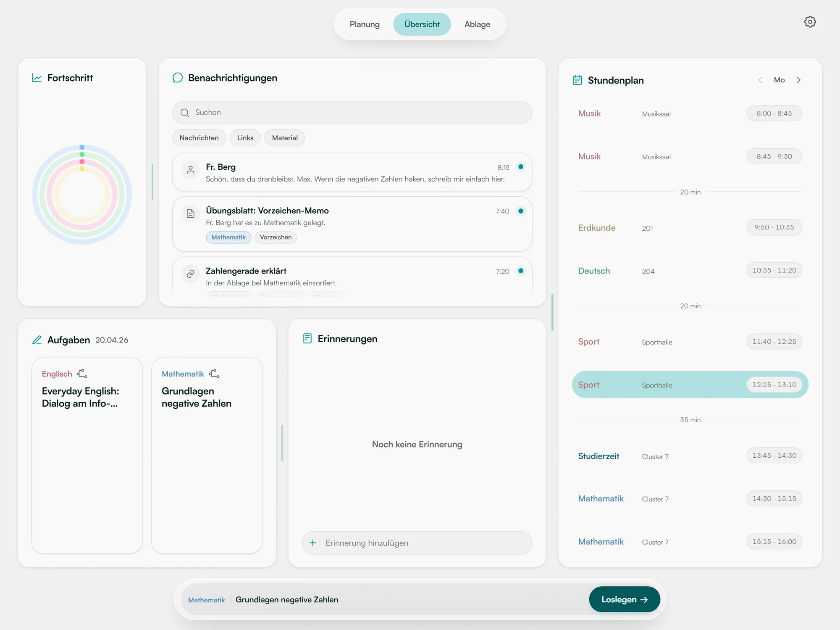This screenshot has width=840, height=630.
Task: Switch to the Übersicht tab
Action: 422,24
